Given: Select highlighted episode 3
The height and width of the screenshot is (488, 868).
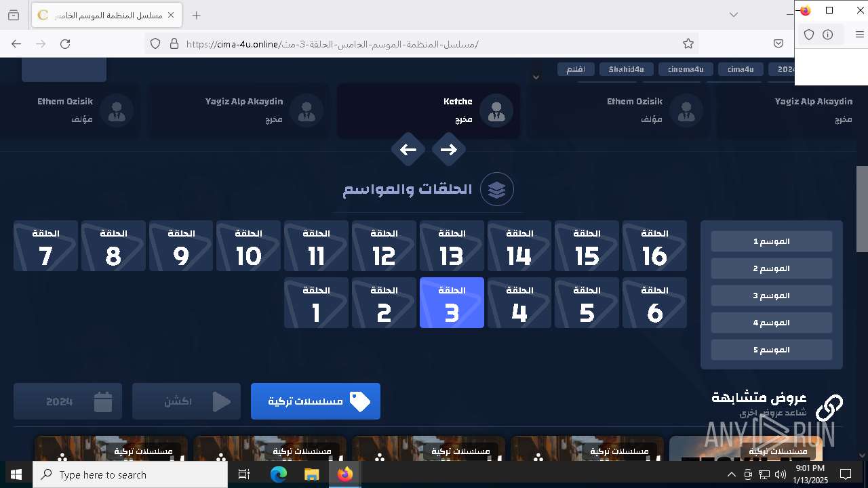Looking at the screenshot, I should point(452,302).
